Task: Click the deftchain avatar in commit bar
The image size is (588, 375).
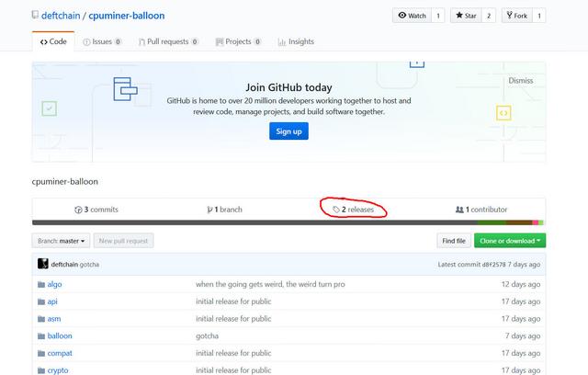Action: 43,264
